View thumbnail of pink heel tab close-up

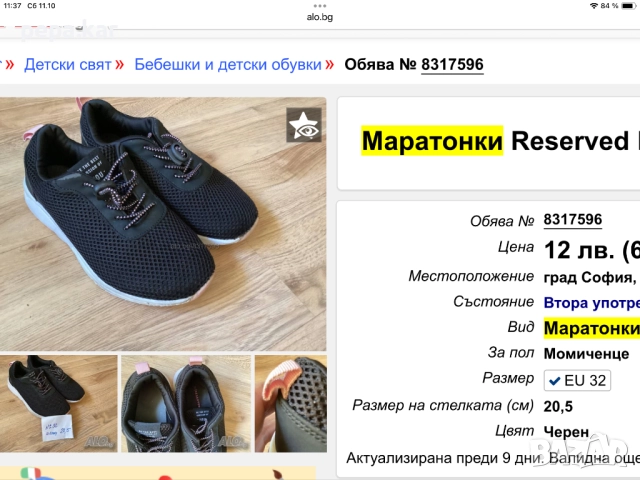[291, 403]
